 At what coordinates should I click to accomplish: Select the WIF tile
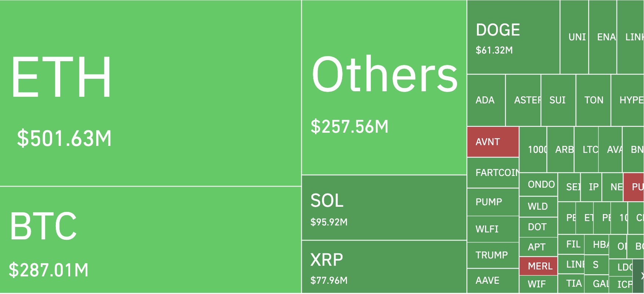tap(538, 284)
